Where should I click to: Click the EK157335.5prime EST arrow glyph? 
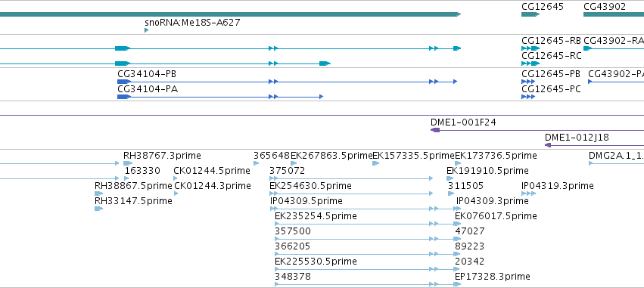pyautogui.click(x=375, y=163)
